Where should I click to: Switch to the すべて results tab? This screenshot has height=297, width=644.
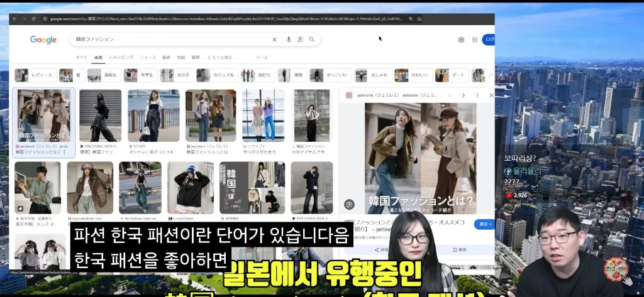click(x=82, y=57)
